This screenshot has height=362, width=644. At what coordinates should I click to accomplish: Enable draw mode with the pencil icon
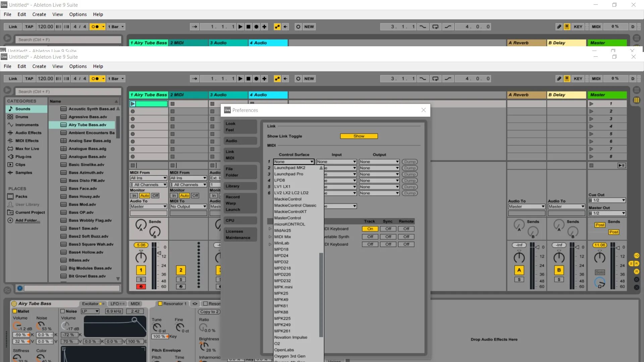559,78
